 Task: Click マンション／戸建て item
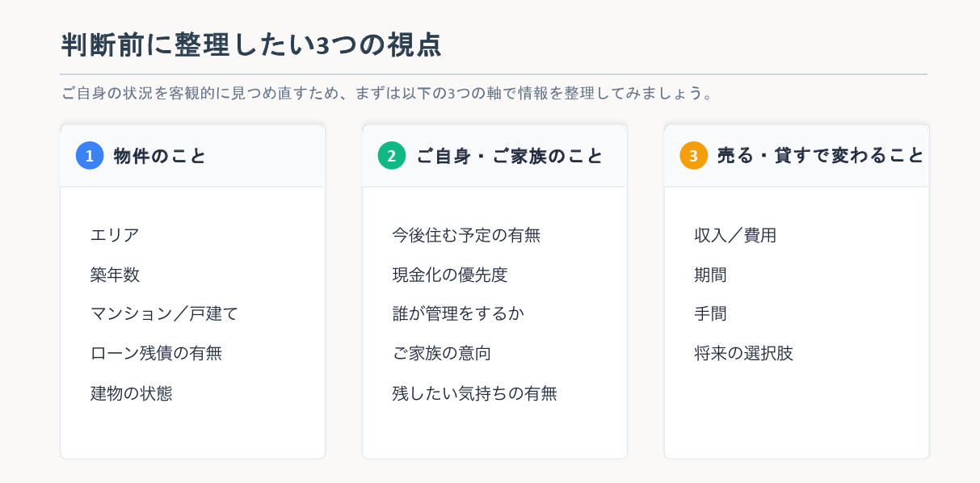coord(164,313)
